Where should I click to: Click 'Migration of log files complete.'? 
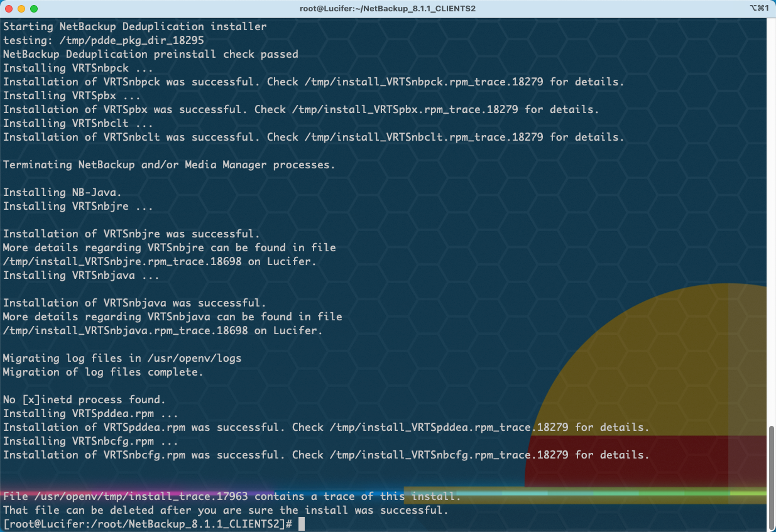tap(104, 372)
